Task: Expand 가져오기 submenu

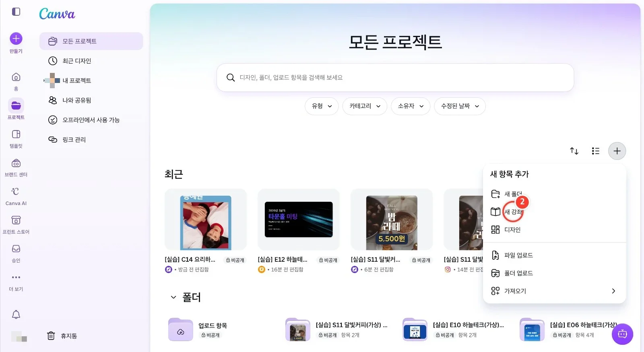Action: point(554,291)
